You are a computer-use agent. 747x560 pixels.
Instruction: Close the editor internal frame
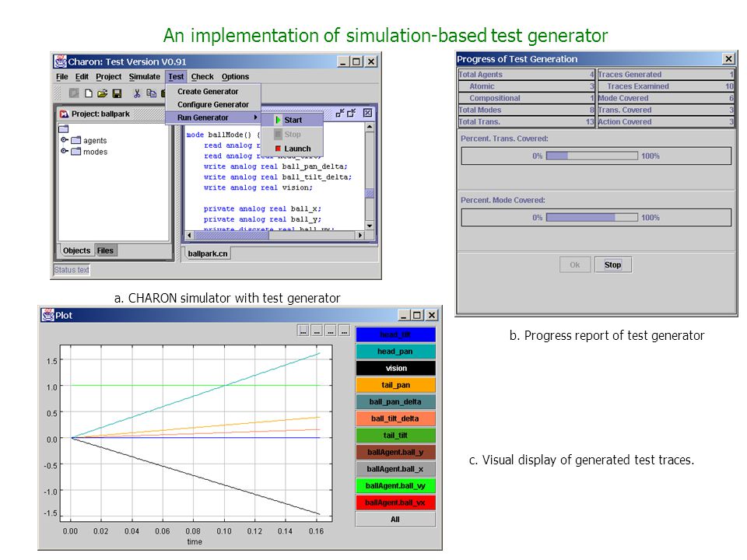(367, 113)
